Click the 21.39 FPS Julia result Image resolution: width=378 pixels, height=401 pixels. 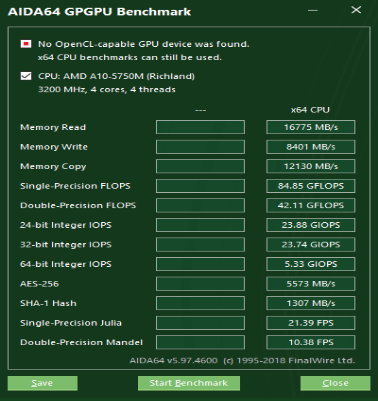click(x=311, y=323)
